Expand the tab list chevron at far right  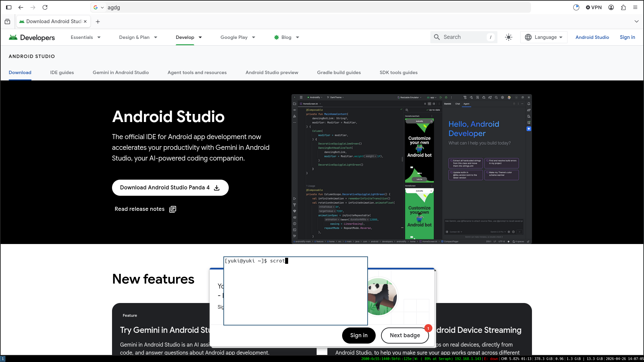pyautogui.click(x=636, y=21)
